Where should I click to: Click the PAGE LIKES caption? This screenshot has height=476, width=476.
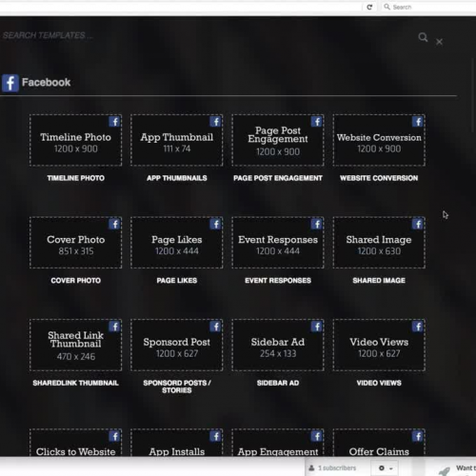pyautogui.click(x=177, y=281)
